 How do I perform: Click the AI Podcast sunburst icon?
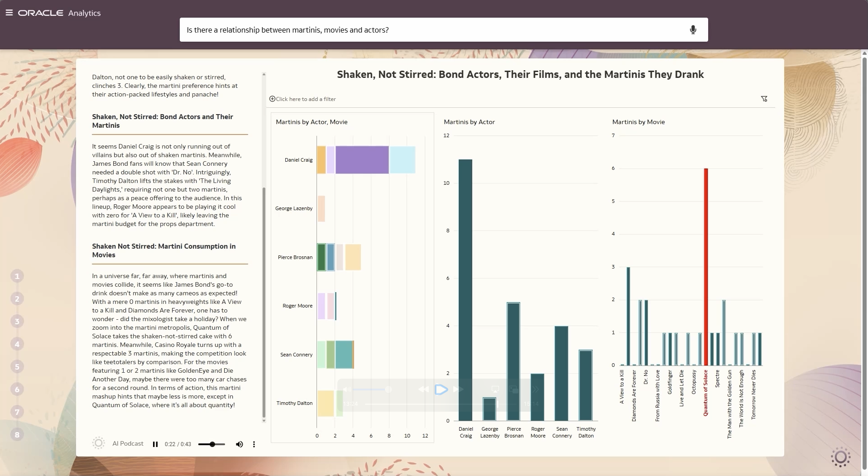98,443
